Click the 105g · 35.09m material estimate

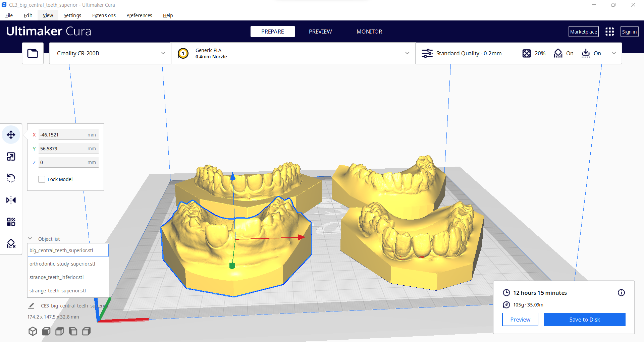(528, 305)
